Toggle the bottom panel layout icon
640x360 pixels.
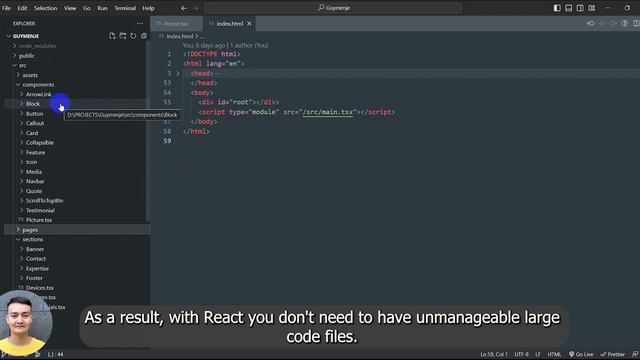tap(569, 8)
